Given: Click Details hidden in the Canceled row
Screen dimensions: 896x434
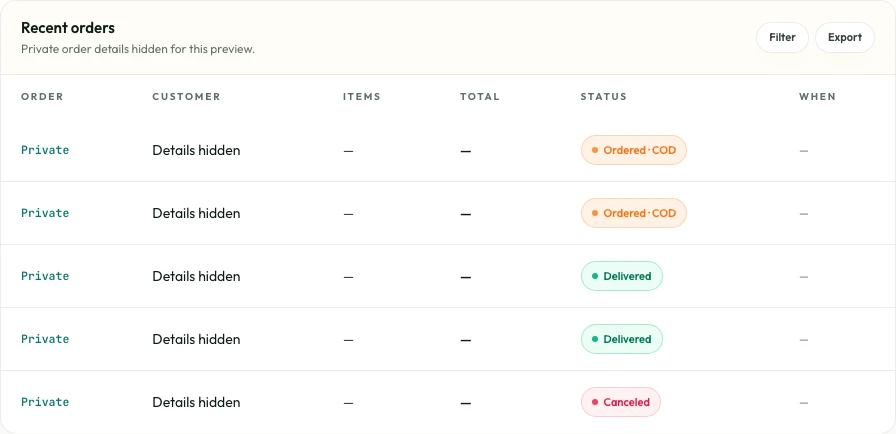Looking at the screenshot, I should (196, 402).
